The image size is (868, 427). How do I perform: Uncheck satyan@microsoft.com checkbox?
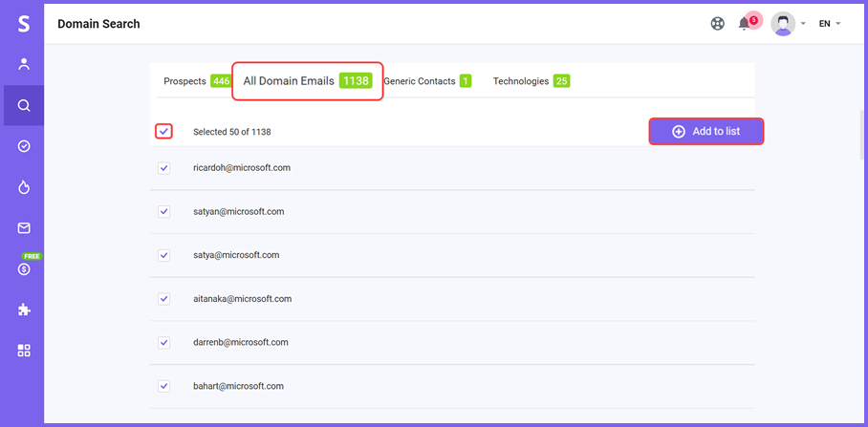[x=163, y=212]
